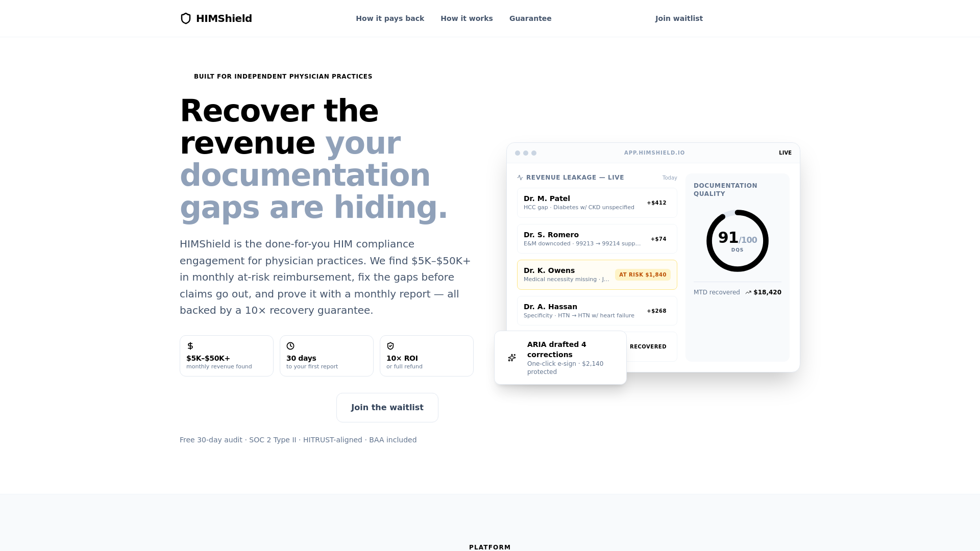Click the Today label in the leakage panel
980x551 pixels.
pyautogui.click(x=670, y=178)
